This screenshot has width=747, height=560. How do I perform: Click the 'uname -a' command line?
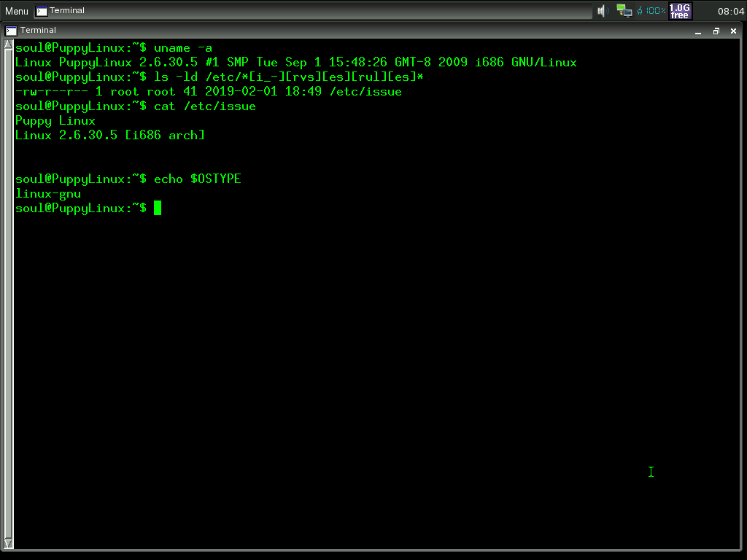coord(114,47)
